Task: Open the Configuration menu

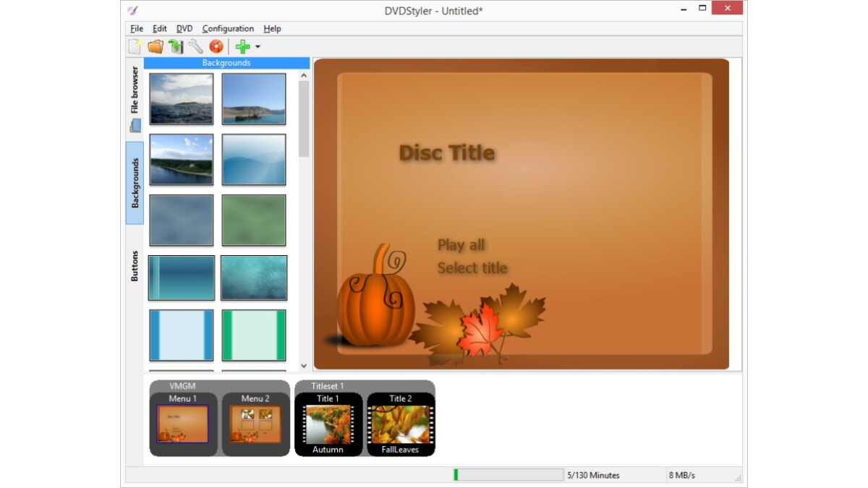Action: pos(228,29)
